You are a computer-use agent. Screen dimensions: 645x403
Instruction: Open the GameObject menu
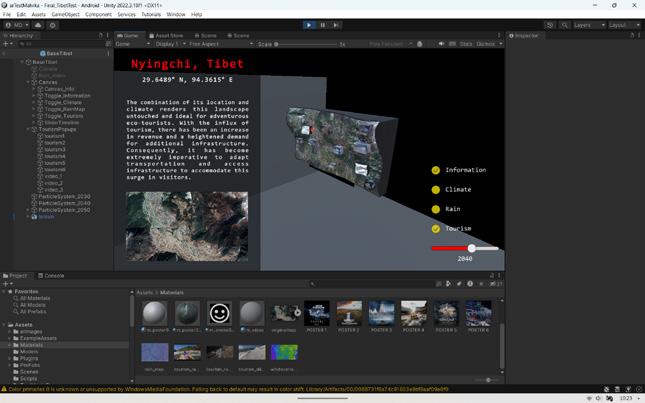pyautogui.click(x=65, y=15)
